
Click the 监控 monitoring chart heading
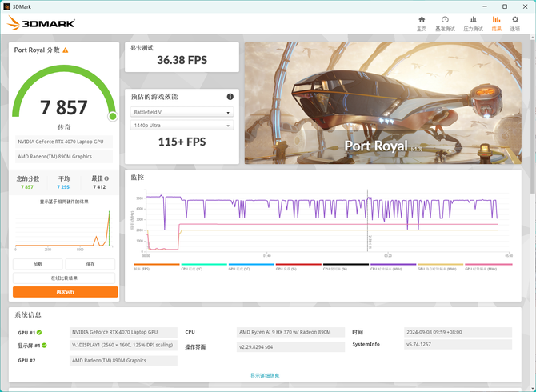point(137,178)
